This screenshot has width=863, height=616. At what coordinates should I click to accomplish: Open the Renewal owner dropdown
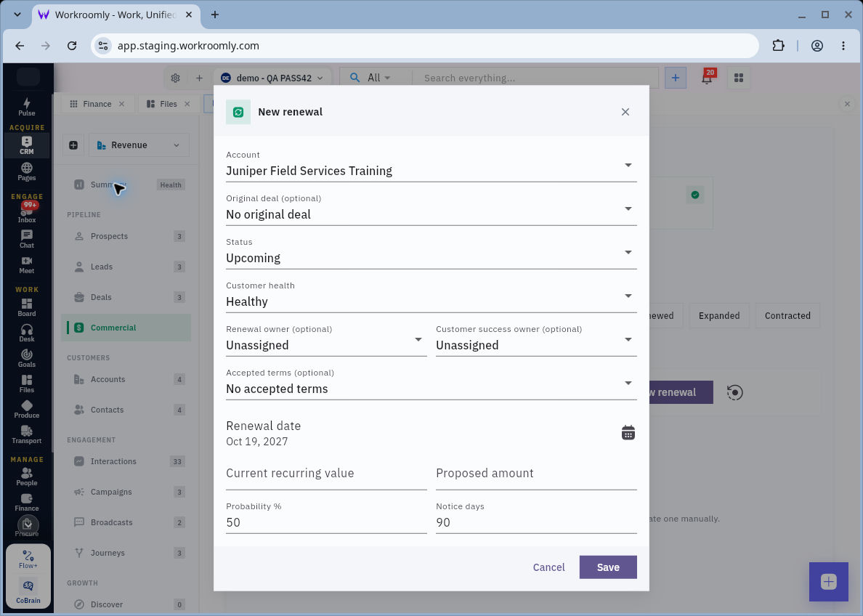click(x=326, y=340)
